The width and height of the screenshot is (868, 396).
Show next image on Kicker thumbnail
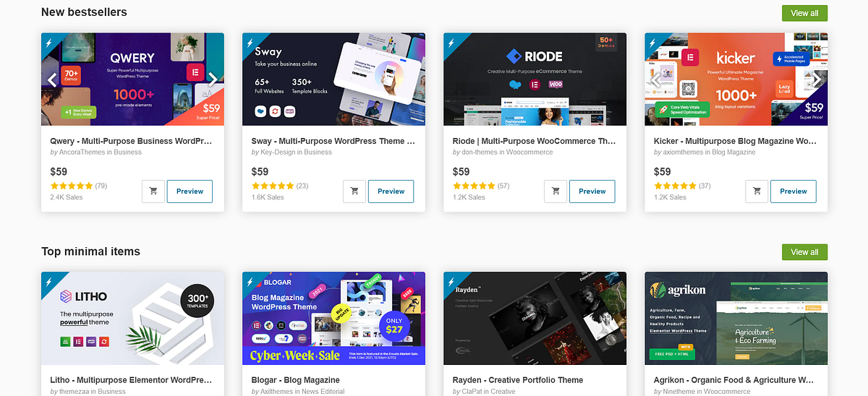click(x=816, y=79)
